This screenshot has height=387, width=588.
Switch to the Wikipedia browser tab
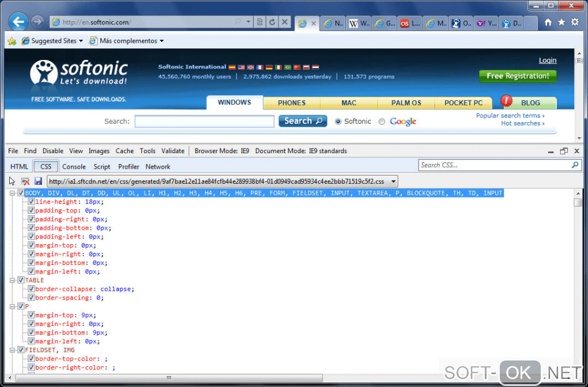(x=359, y=23)
